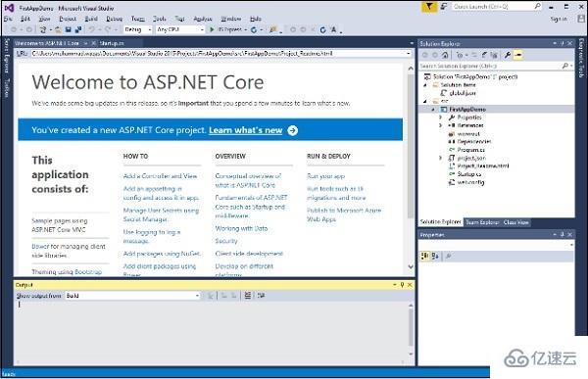Open the URL address bar dropdown arrow
The height and width of the screenshot is (379, 588).
coord(409,54)
